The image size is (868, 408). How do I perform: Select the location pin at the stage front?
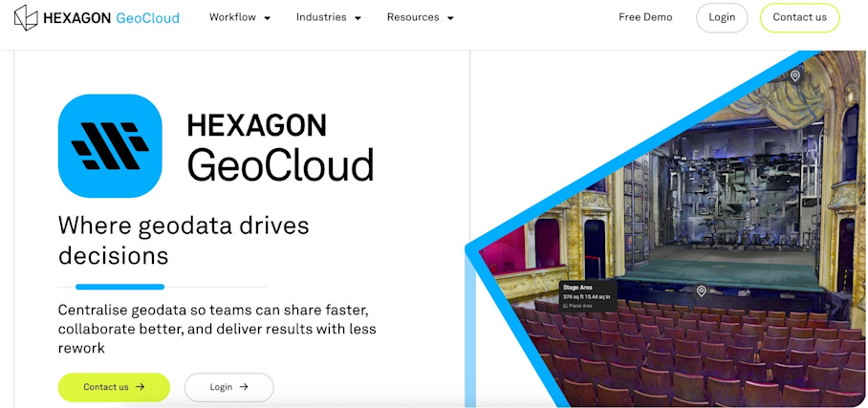click(701, 290)
